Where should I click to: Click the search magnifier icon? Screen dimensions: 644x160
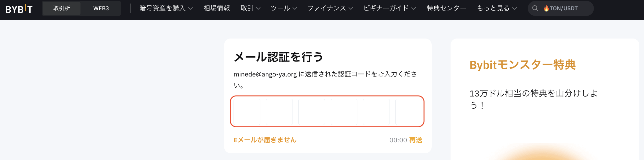coord(535,8)
